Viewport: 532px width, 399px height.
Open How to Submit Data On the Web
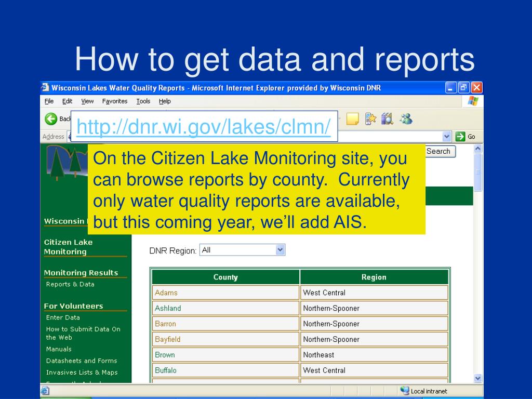tap(83, 333)
